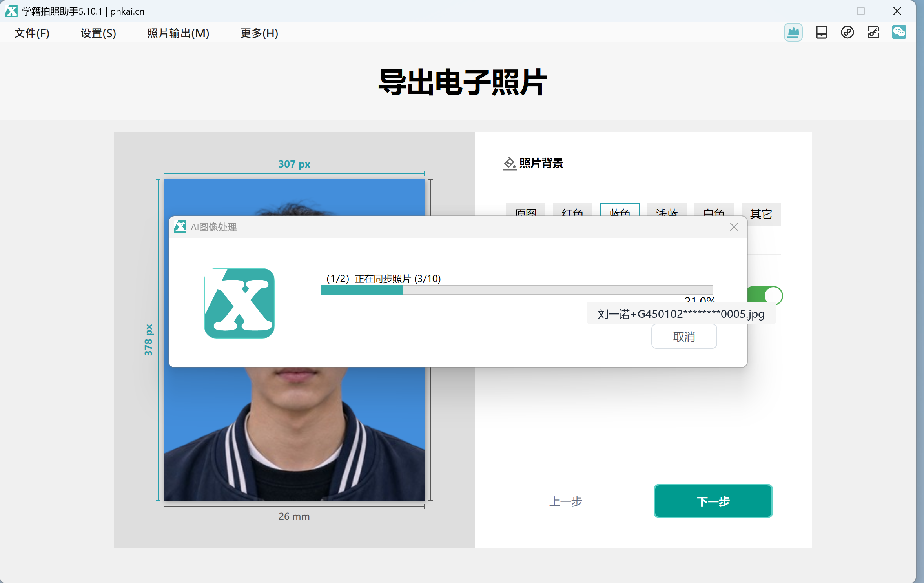Image resolution: width=924 pixels, height=583 pixels.
Task: Select the 浅蓝 background option
Action: pos(667,210)
